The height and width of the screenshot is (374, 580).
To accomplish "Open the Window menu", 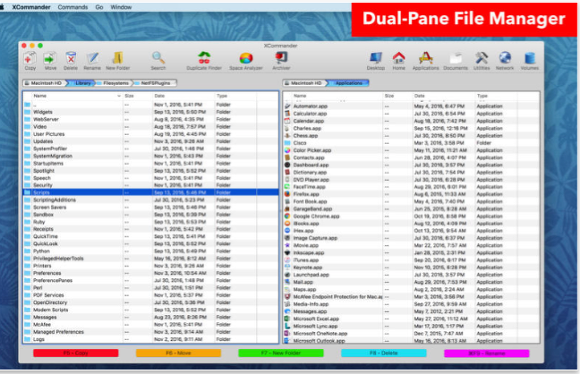I will [x=121, y=7].
